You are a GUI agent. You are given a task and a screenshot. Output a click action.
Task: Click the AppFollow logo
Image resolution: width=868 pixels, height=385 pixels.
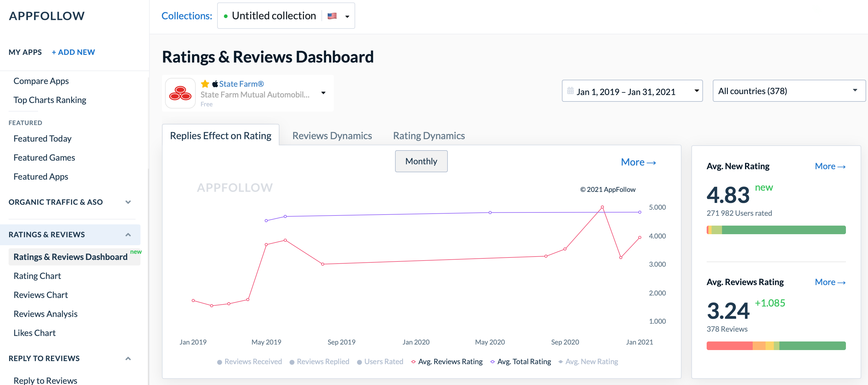tap(47, 16)
